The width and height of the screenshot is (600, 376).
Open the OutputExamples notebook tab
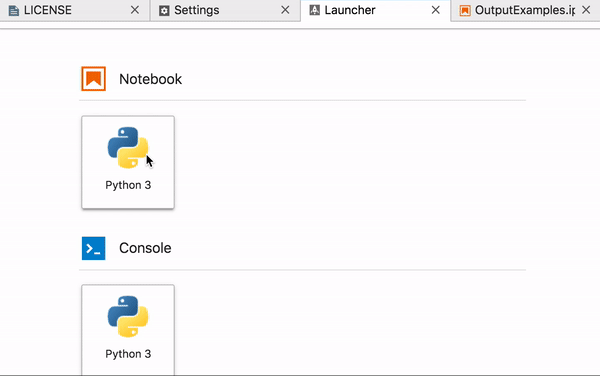point(525,10)
